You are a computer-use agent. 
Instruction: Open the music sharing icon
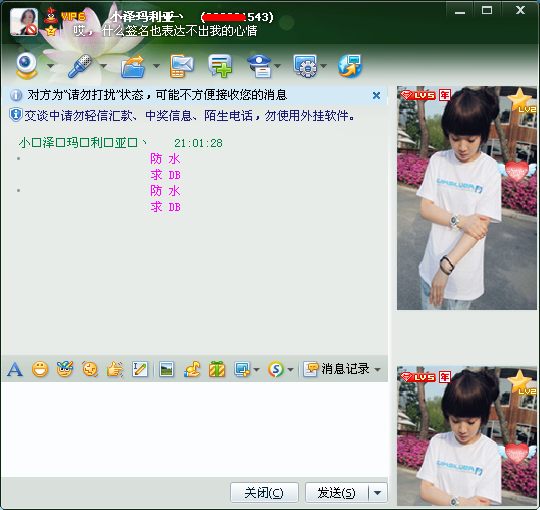tap(192, 370)
